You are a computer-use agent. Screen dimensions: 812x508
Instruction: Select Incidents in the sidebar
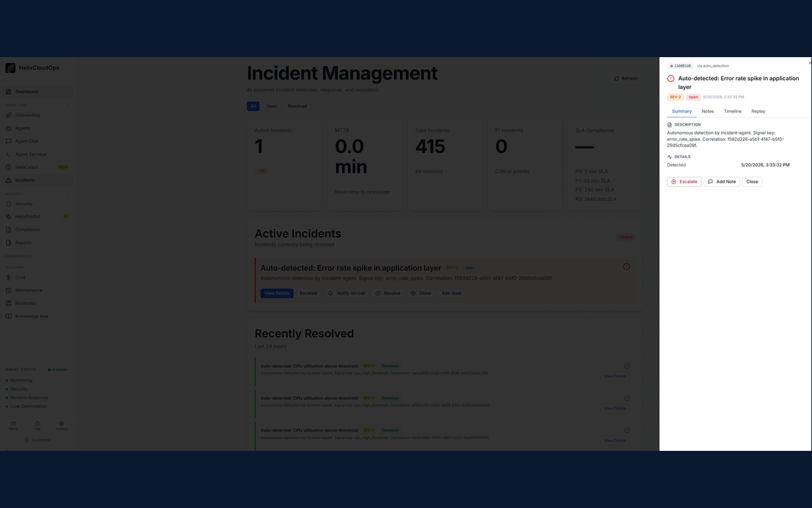[37, 180]
